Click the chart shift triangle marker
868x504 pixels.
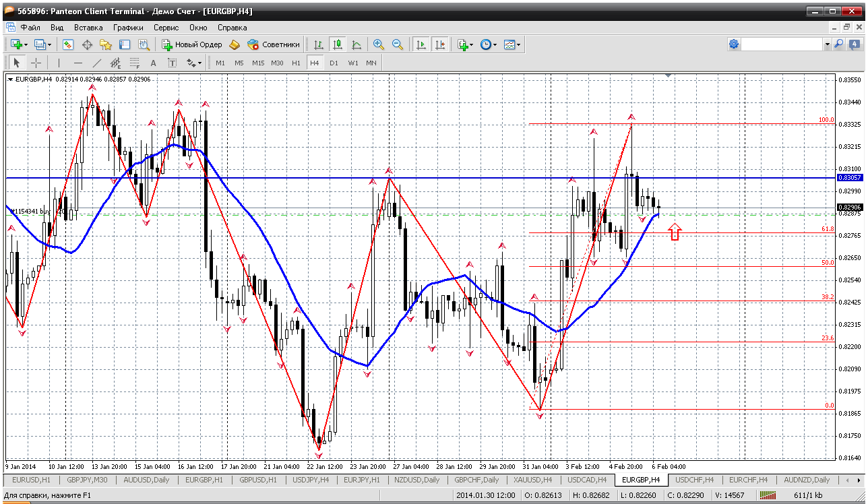click(x=668, y=76)
